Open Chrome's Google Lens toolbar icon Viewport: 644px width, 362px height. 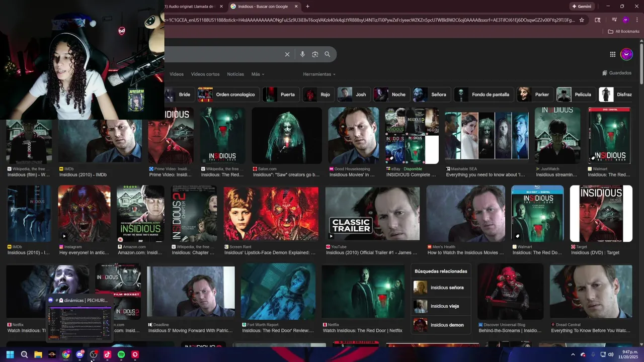point(598,20)
